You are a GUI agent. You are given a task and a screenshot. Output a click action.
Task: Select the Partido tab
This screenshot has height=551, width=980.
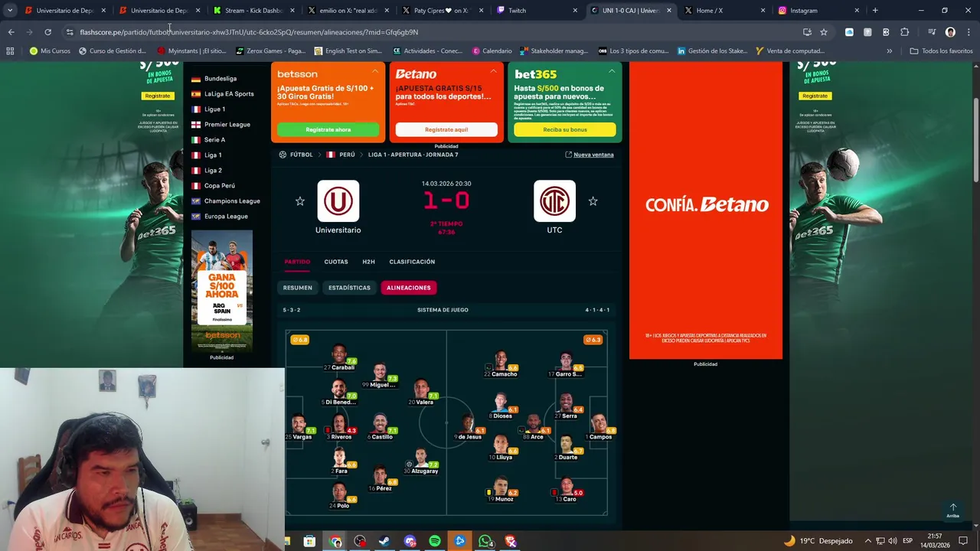tap(297, 262)
